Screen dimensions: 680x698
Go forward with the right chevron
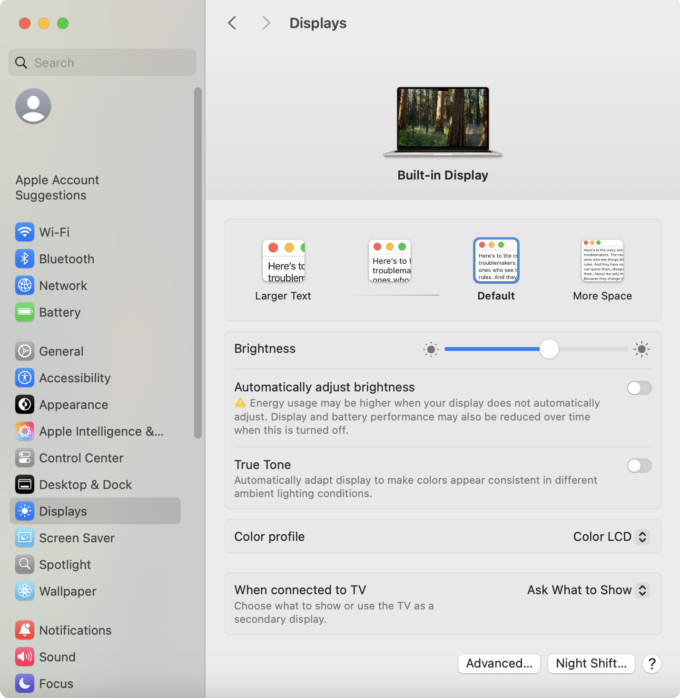tap(266, 23)
